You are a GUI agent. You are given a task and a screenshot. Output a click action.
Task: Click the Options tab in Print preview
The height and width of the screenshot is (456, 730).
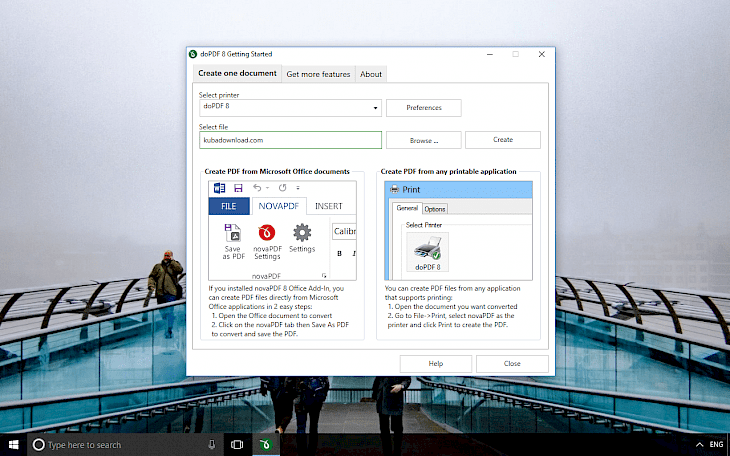435,209
